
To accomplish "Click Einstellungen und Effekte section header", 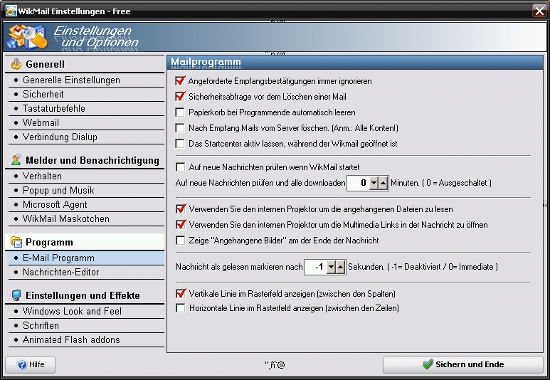I will [85, 295].
